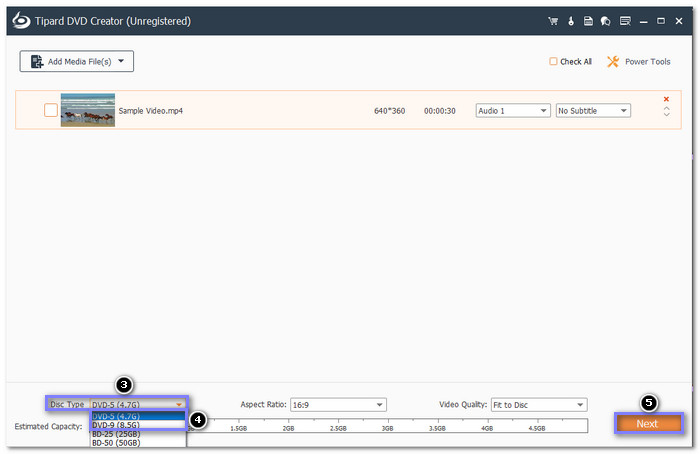Viewport: 700px width, 454px height.
Task: Expand the No Subtitle dropdown
Action: click(x=593, y=111)
